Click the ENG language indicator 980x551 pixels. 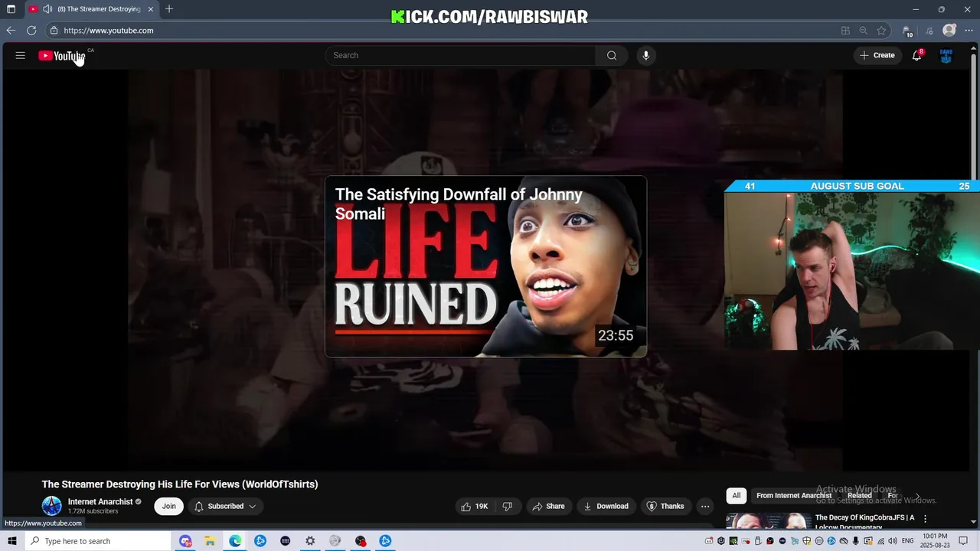907,541
